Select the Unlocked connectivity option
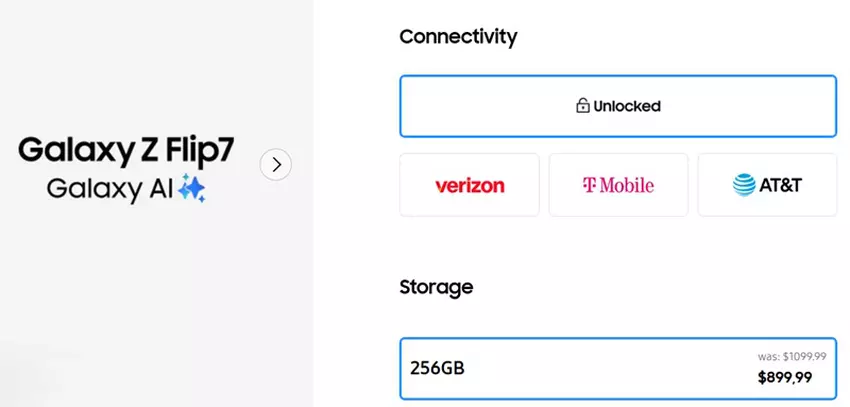The width and height of the screenshot is (850, 407). point(617,106)
